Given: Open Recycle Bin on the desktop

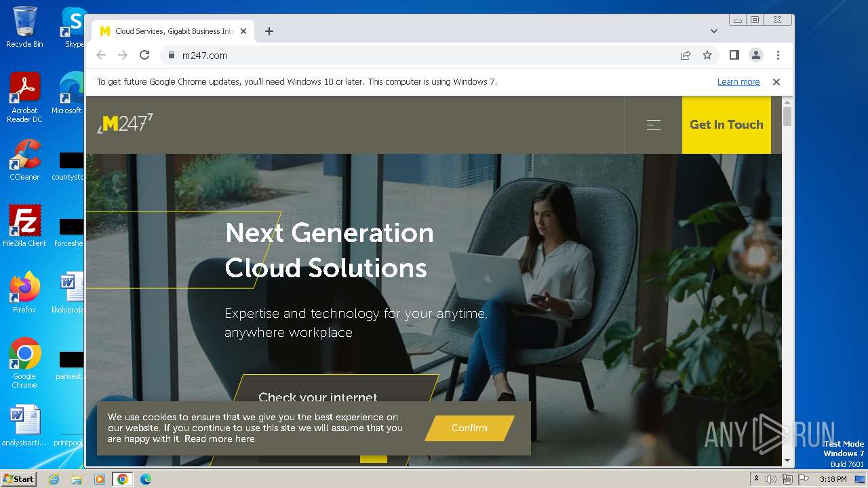Looking at the screenshot, I should pos(24,28).
